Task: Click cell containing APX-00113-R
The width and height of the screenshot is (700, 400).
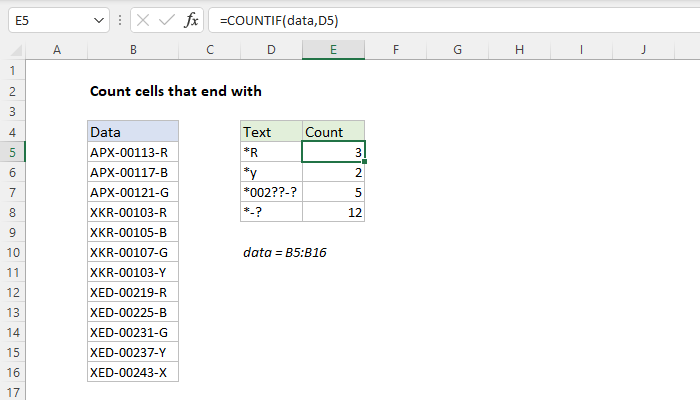Action: pyautogui.click(x=133, y=152)
